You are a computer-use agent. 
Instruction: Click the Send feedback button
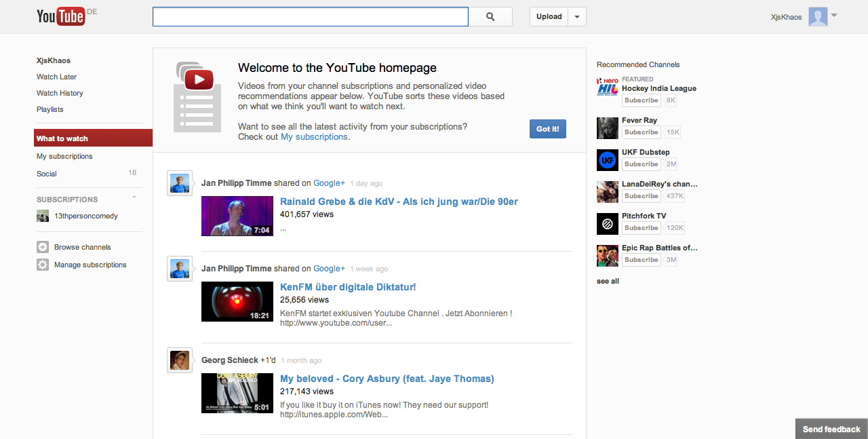click(831, 429)
